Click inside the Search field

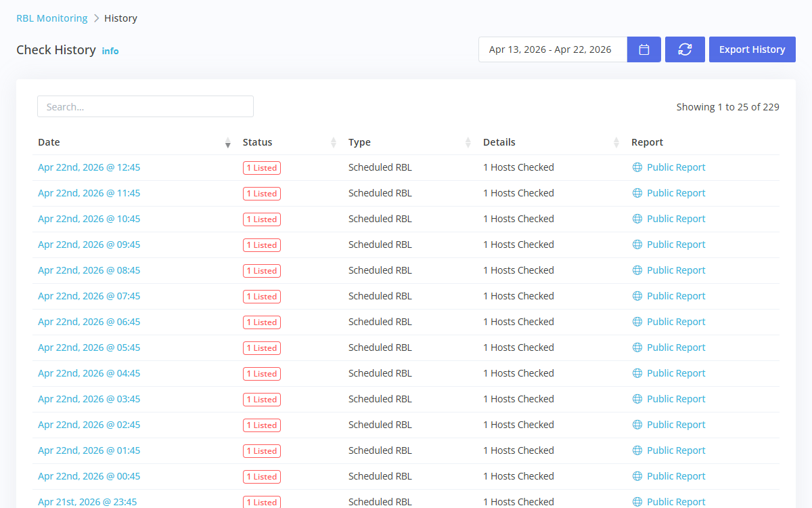(145, 106)
